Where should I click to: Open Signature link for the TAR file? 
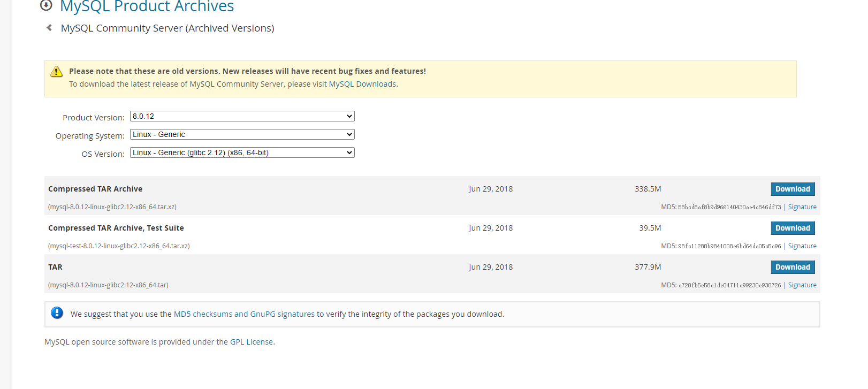pyautogui.click(x=802, y=285)
